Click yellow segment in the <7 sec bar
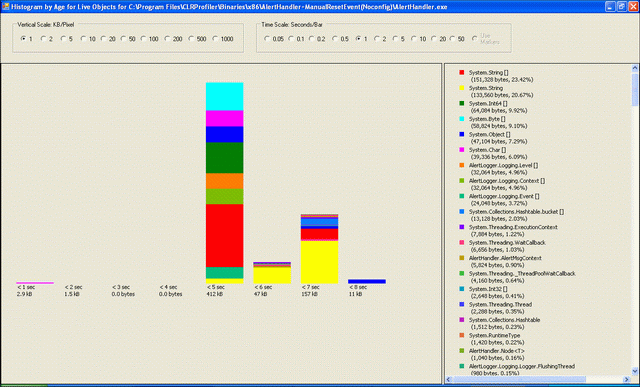640x387 pixels. click(x=320, y=262)
